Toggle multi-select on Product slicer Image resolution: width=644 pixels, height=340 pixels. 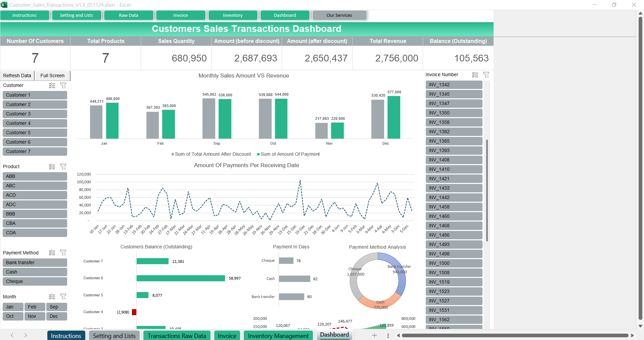click(x=52, y=167)
